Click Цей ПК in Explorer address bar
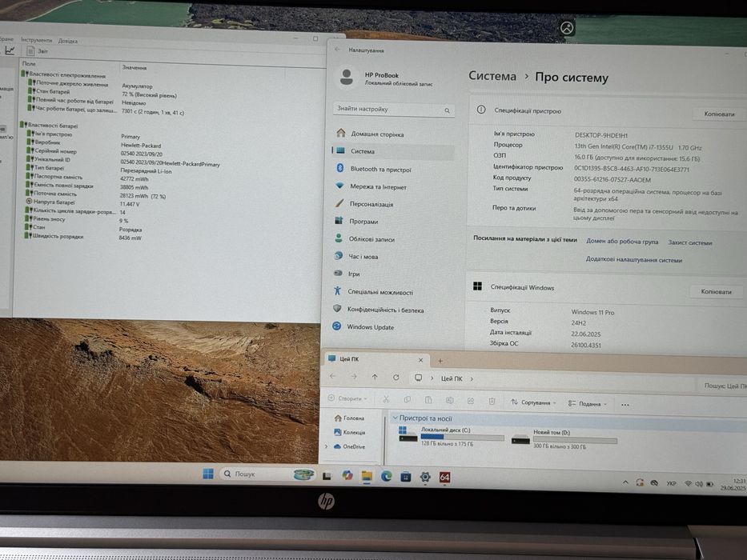Screen dimensions: 747x560 pyautogui.click(x=451, y=378)
